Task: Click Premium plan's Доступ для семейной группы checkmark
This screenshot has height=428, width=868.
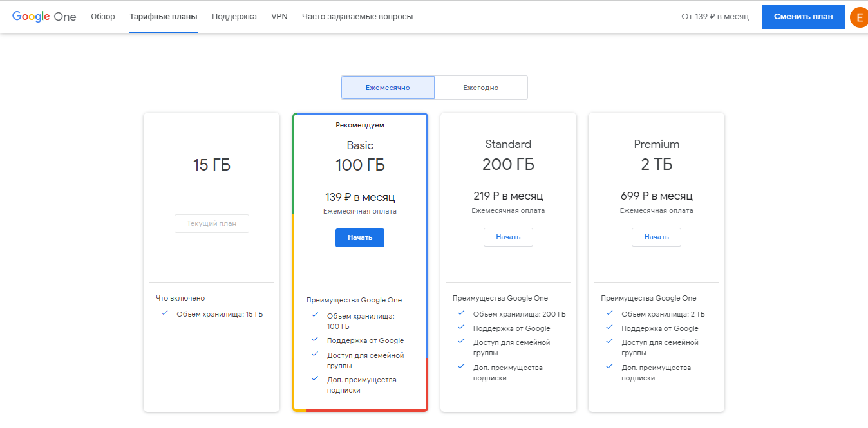Action: [x=609, y=341]
